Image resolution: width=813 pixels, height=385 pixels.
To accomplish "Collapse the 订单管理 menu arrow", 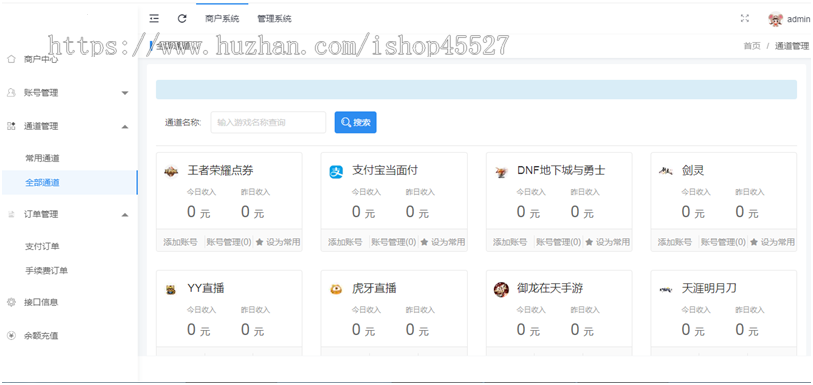I will tap(124, 215).
